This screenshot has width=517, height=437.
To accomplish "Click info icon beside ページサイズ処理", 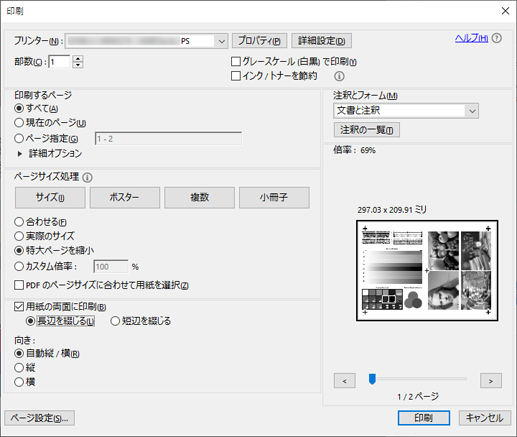I will (87, 178).
